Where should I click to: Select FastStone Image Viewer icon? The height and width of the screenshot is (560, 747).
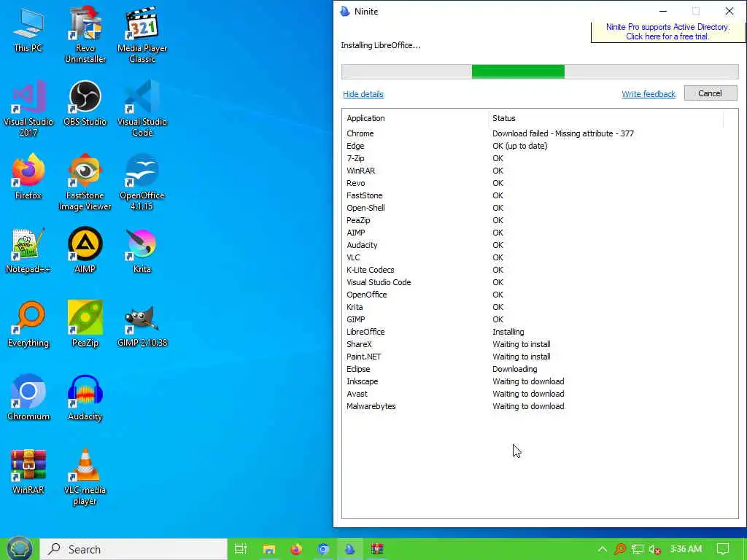pyautogui.click(x=85, y=182)
